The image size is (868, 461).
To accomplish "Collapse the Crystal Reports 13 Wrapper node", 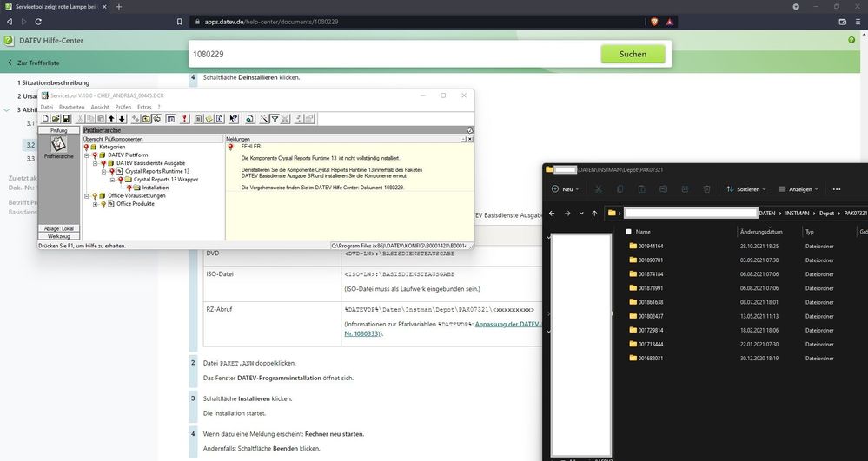I will point(112,180).
